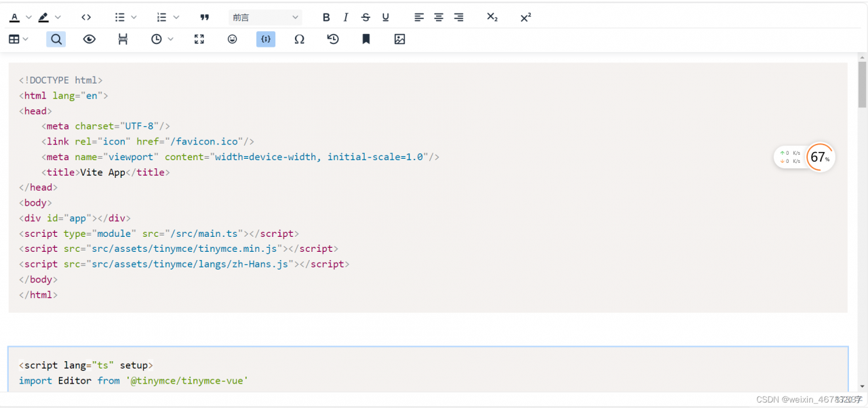The width and height of the screenshot is (868, 408).
Task: Click the 67% floating monitor widget
Action: [x=805, y=157]
